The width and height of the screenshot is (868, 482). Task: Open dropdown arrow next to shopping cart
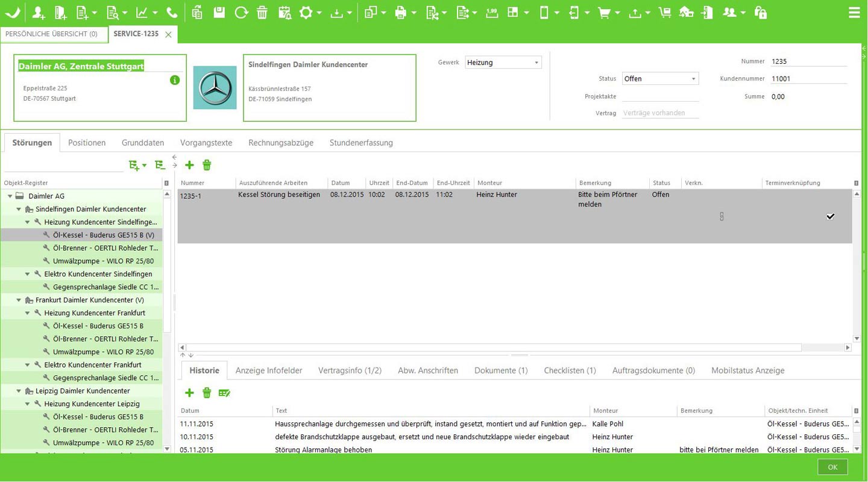[618, 13]
